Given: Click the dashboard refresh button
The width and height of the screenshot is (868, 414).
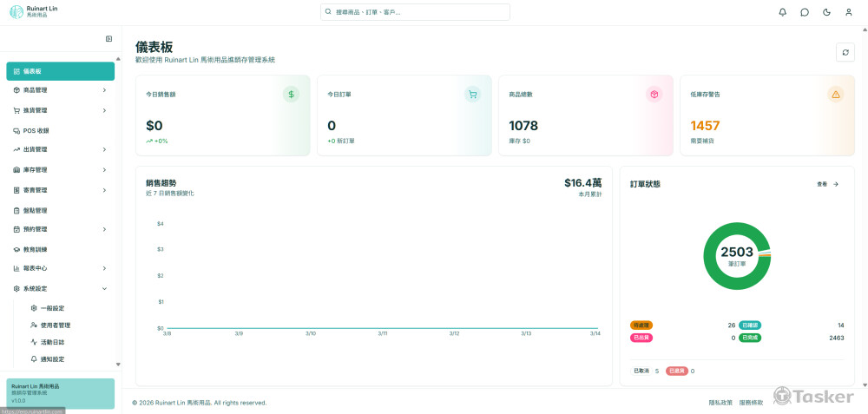Looking at the screenshot, I should tap(845, 52).
